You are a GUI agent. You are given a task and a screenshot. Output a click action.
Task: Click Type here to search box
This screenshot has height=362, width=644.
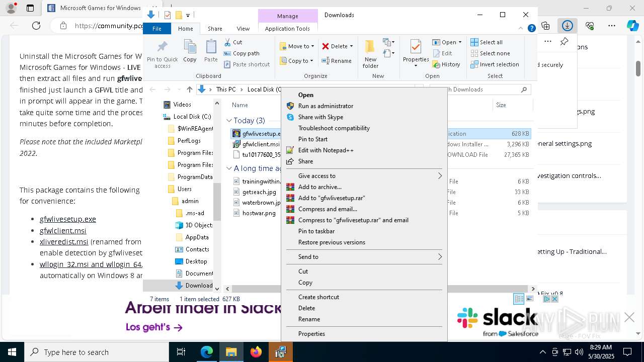click(x=97, y=352)
